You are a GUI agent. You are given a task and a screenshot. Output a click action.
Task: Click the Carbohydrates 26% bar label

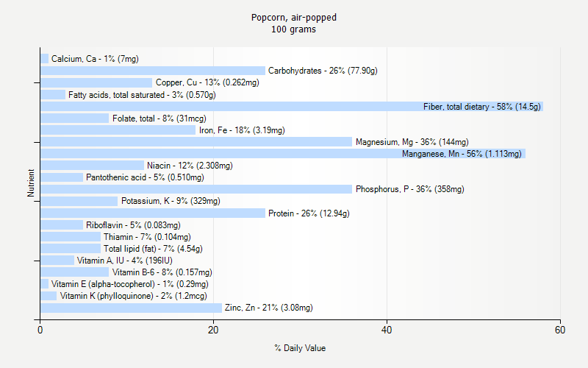click(323, 71)
